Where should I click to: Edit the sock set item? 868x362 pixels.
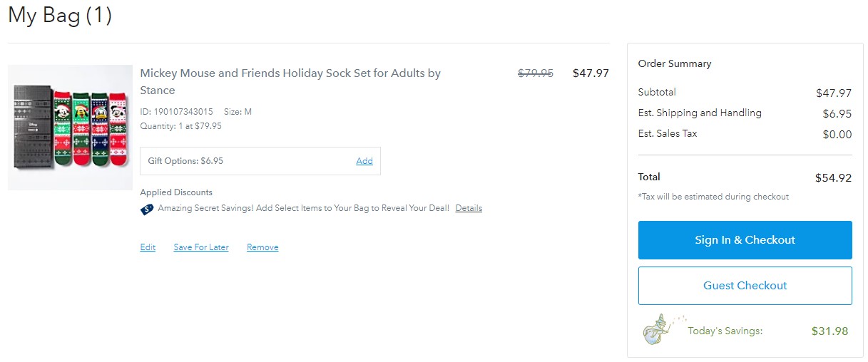point(148,247)
